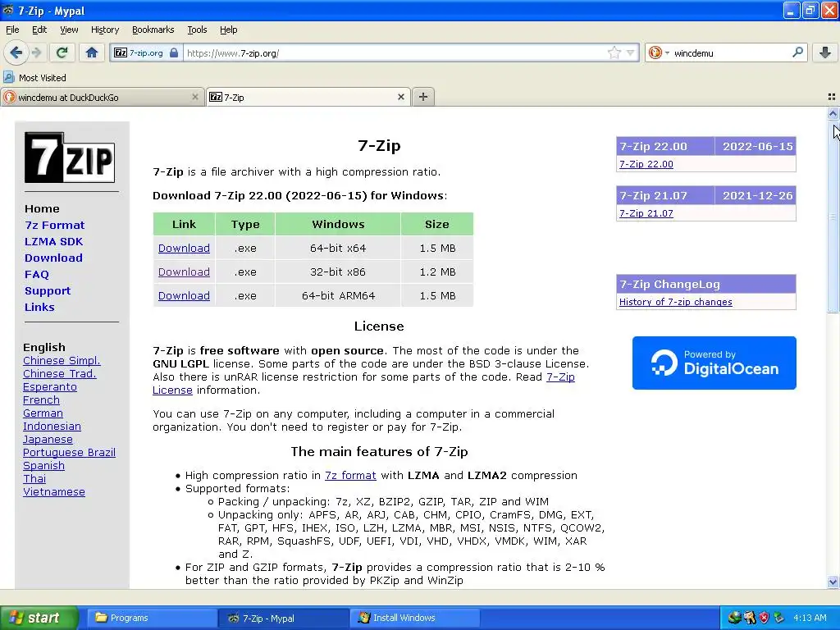Download the 32-bit x86 .exe
Viewport: 840px width, 630px height.
184,272
